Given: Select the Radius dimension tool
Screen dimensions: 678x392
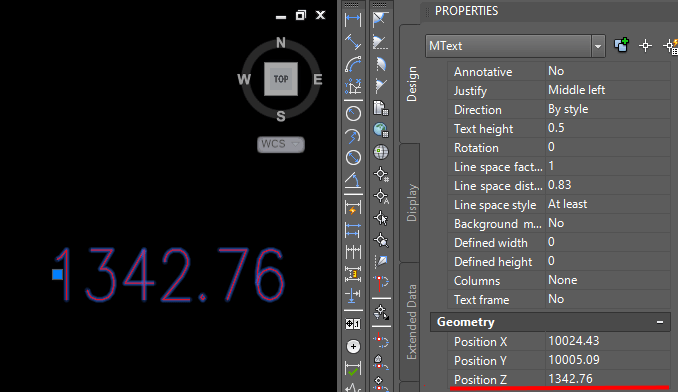Looking at the screenshot, I should point(353,114).
